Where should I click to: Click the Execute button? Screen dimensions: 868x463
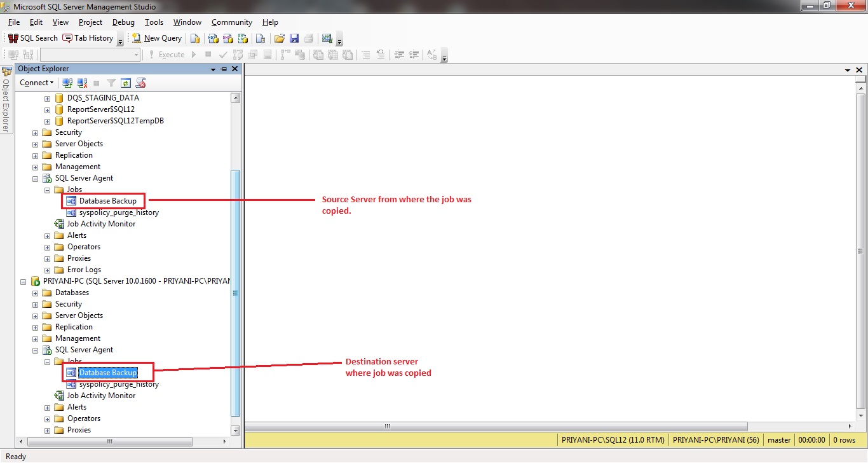pyautogui.click(x=170, y=54)
